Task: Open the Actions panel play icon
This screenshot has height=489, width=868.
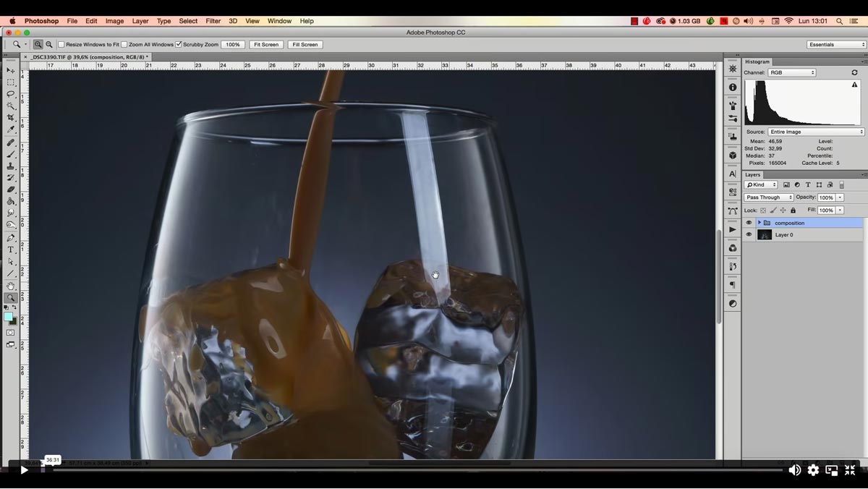Action: click(x=733, y=229)
